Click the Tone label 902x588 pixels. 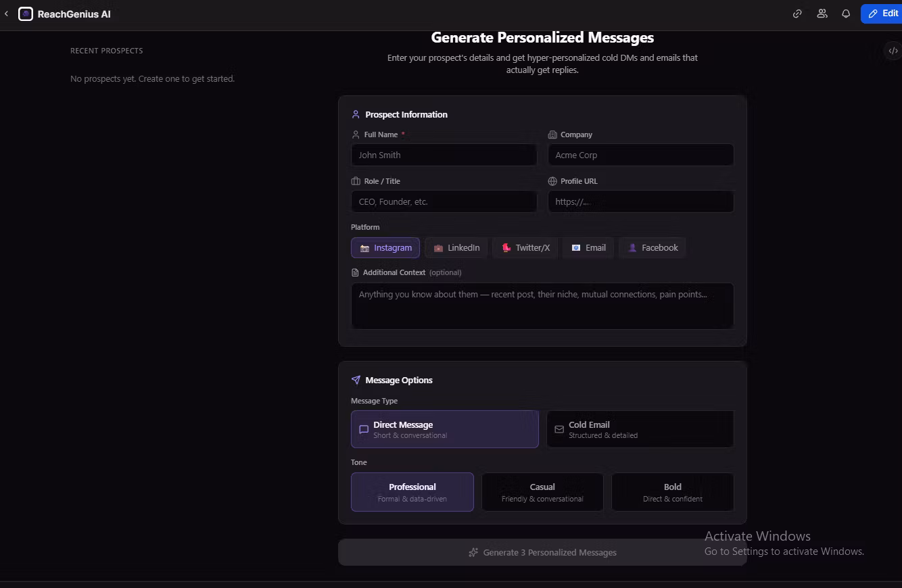tap(359, 462)
